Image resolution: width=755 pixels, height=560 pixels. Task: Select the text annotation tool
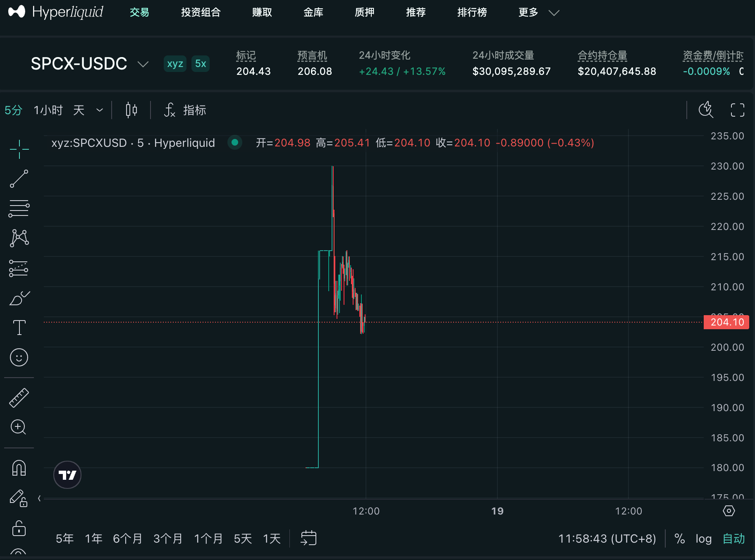click(19, 327)
